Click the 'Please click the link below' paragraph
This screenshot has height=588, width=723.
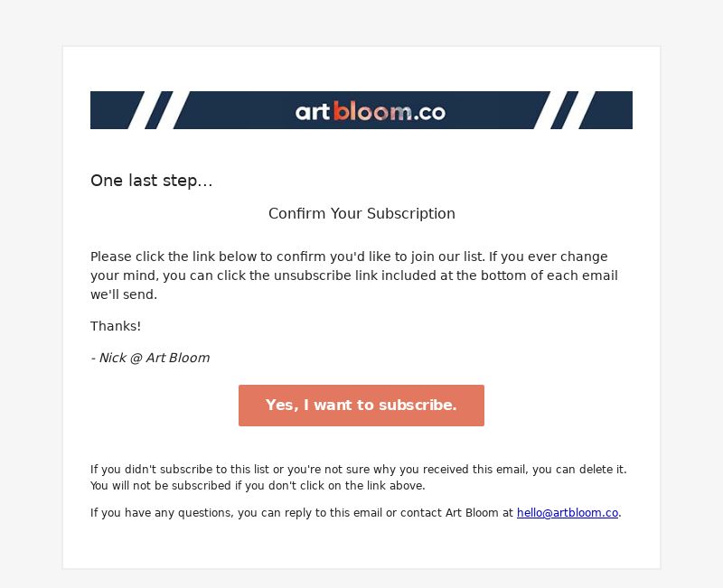pos(354,275)
